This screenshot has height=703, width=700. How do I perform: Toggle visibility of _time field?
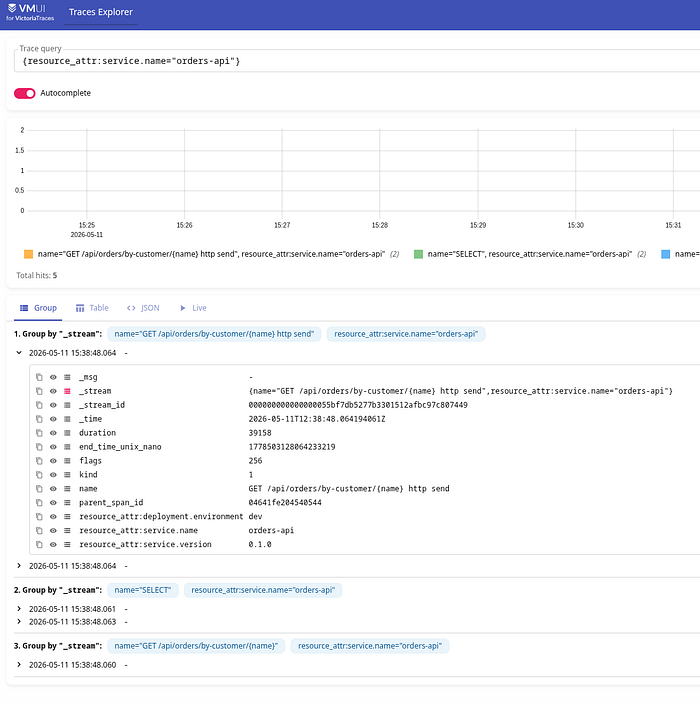tap(53, 419)
